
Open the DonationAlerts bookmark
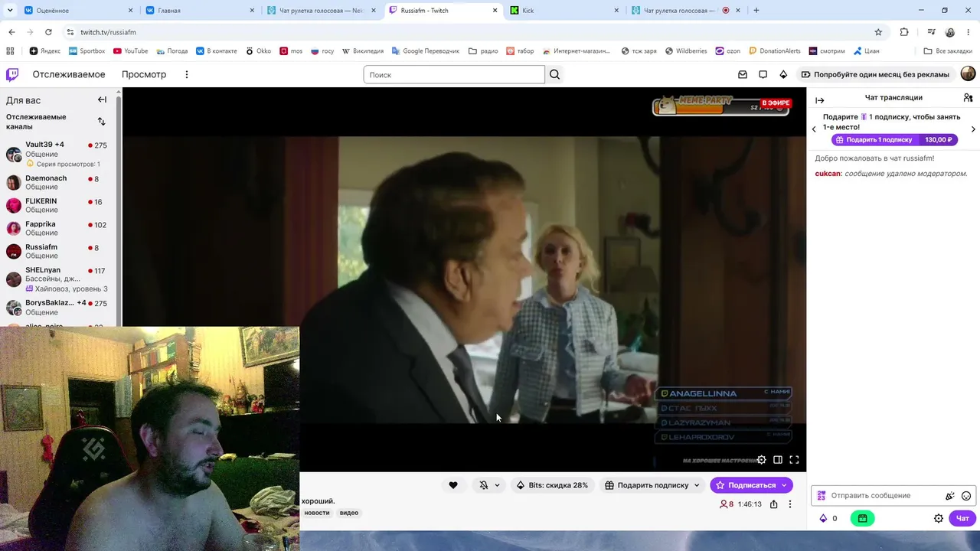coord(774,51)
